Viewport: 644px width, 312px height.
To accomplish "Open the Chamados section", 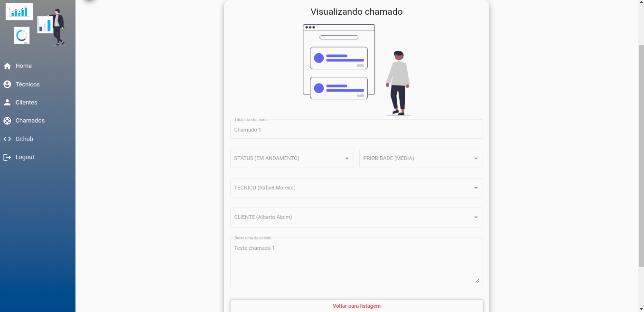I will 7,121.
